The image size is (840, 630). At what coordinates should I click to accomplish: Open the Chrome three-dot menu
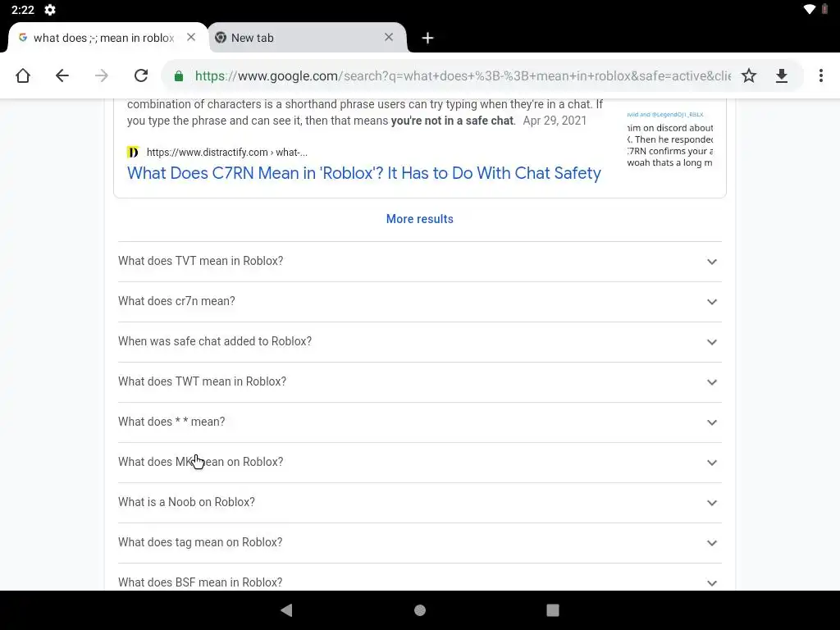820,76
